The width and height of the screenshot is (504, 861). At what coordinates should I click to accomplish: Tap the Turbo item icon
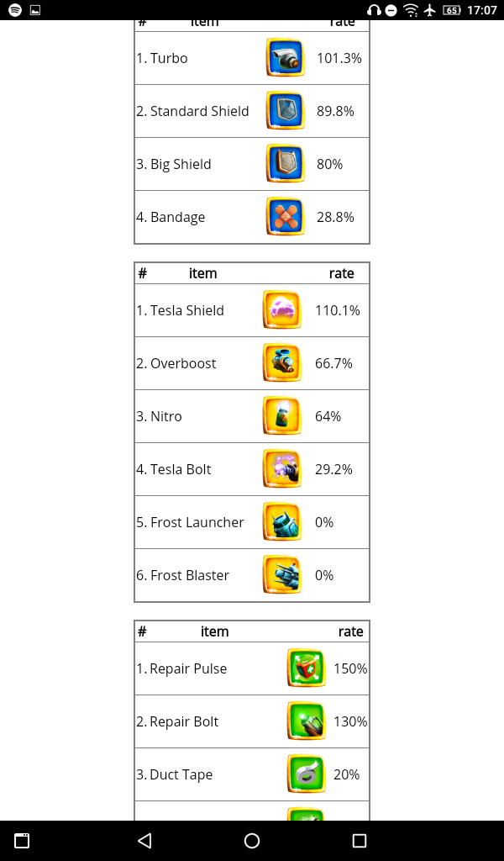click(285, 58)
